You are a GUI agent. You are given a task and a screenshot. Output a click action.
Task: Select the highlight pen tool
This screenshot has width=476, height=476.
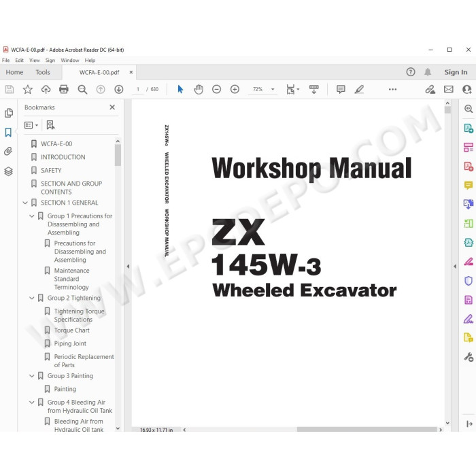point(359,89)
